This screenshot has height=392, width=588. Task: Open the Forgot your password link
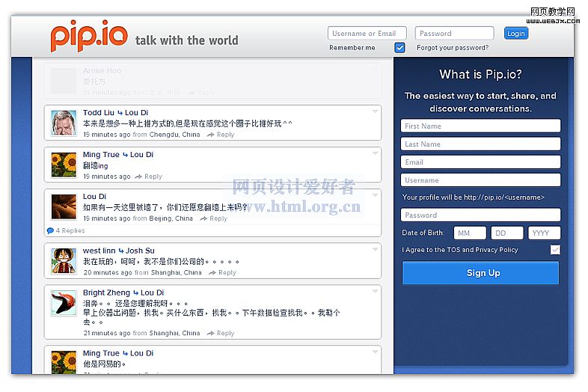[x=453, y=48]
